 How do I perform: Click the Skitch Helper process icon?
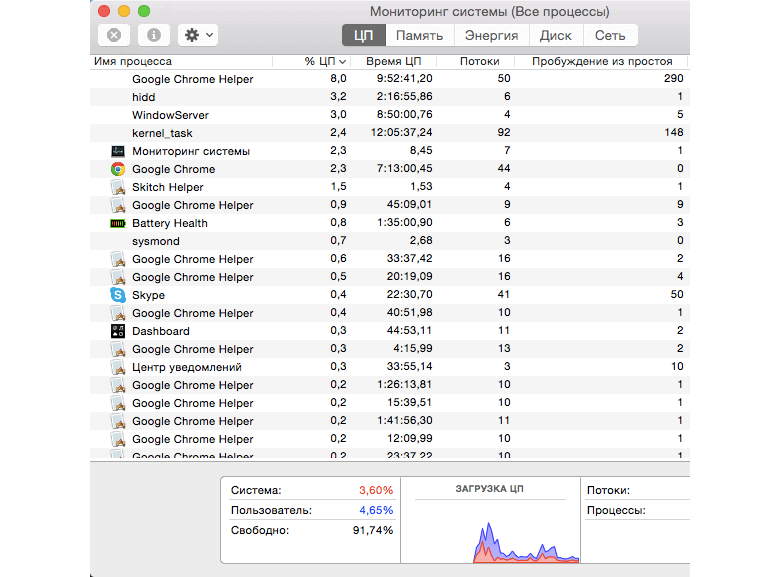(118, 187)
